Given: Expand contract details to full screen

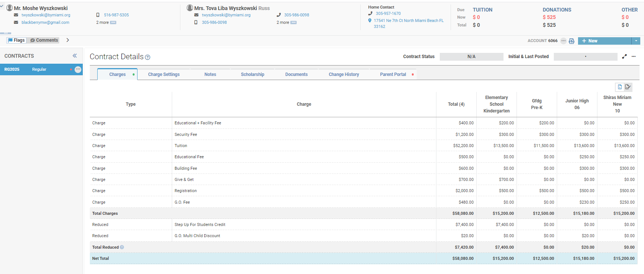Looking at the screenshot, I should click(x=624, y=57).
